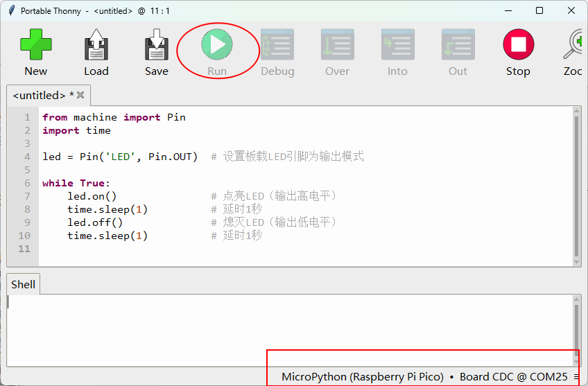Screen dimensions: 588x386
Task: Click the editor vertical scrollbar thumb
Action: pos(577,186)
